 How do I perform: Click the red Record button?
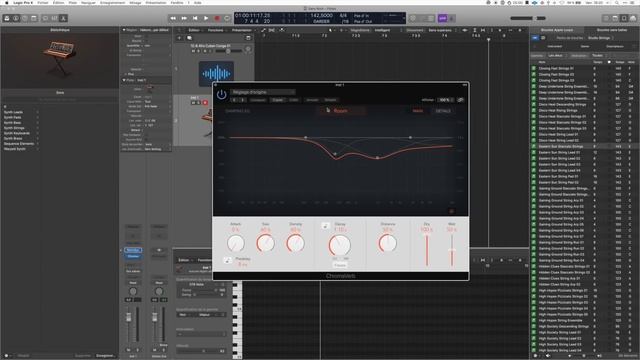click(217, 18)
